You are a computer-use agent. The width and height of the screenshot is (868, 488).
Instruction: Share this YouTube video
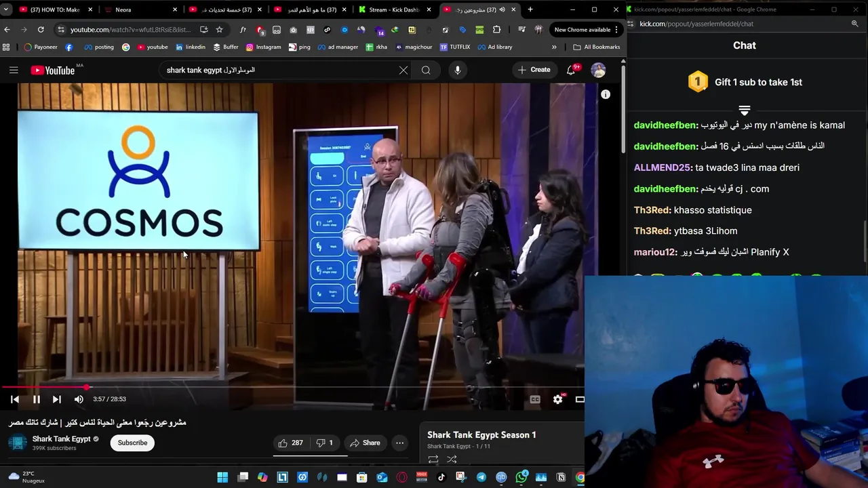365,443
